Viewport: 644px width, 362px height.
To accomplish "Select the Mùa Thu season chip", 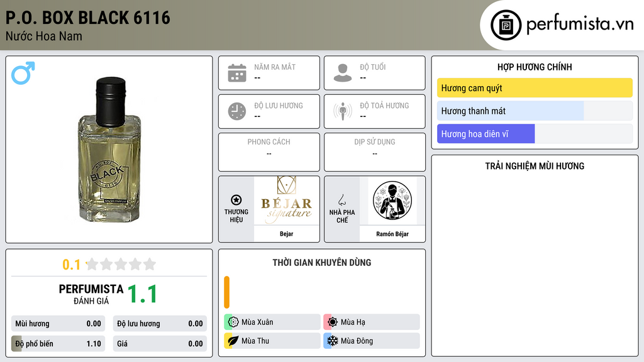I will pyautogui.click(x=272, y=341).
